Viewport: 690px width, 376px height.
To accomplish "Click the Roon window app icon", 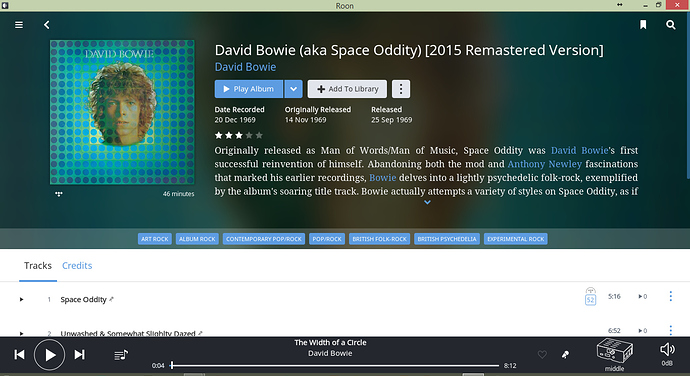I will [x=5, y=5].
